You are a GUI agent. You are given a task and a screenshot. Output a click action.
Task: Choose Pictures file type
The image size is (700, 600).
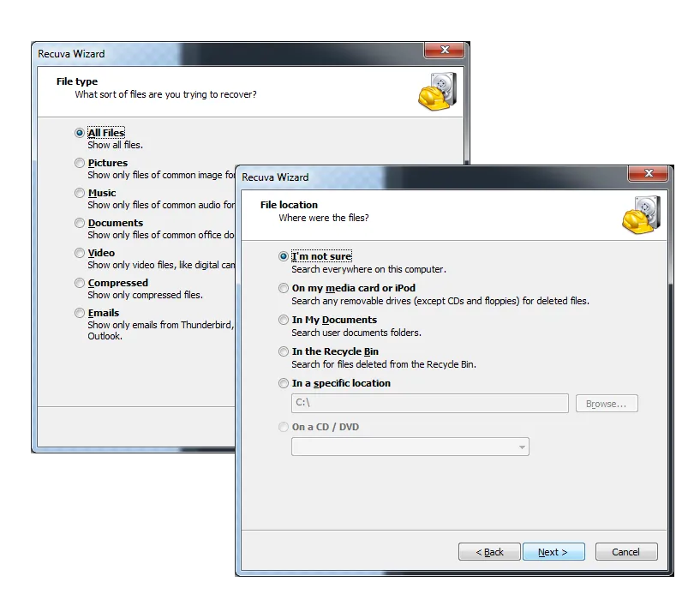coord(80,163)
